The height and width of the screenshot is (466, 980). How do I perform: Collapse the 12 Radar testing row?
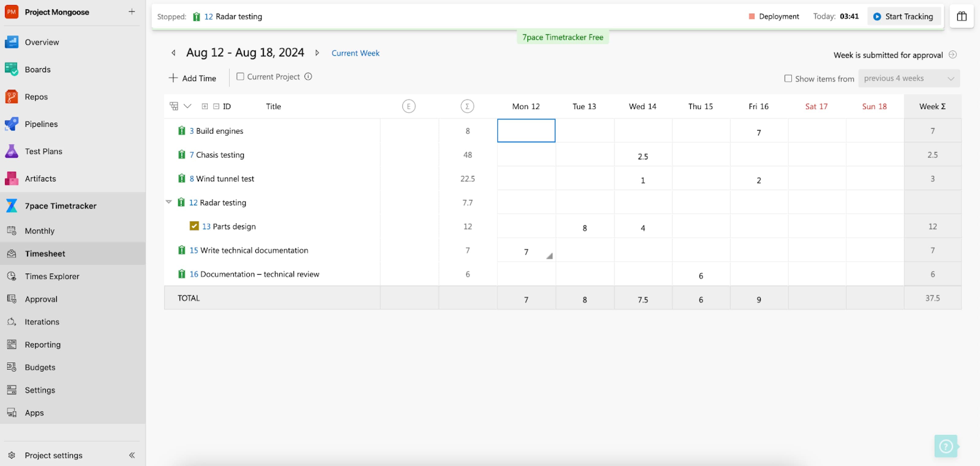[168, 202]
